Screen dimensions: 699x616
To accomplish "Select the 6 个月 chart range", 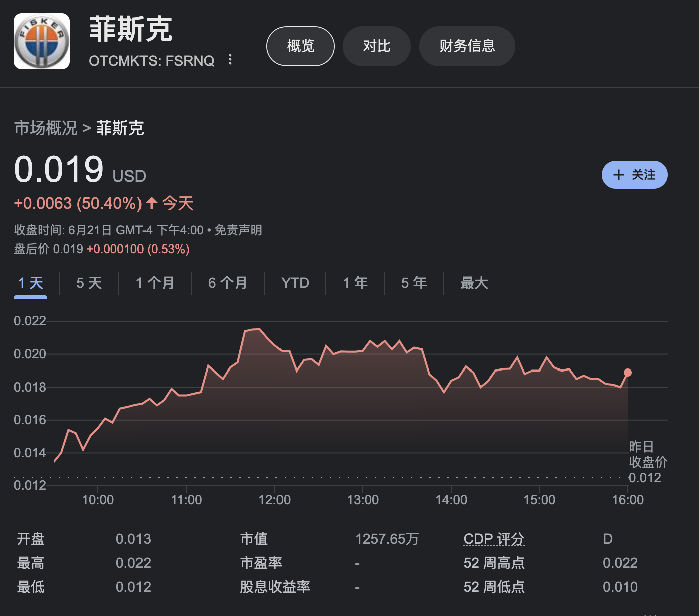I will coord(227,283).
